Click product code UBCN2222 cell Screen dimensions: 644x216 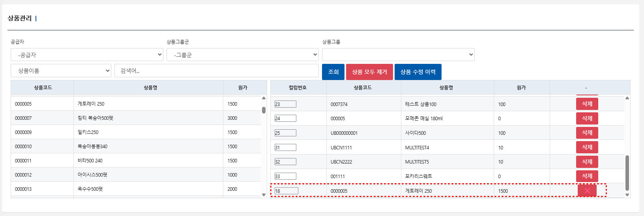point(364,162)
